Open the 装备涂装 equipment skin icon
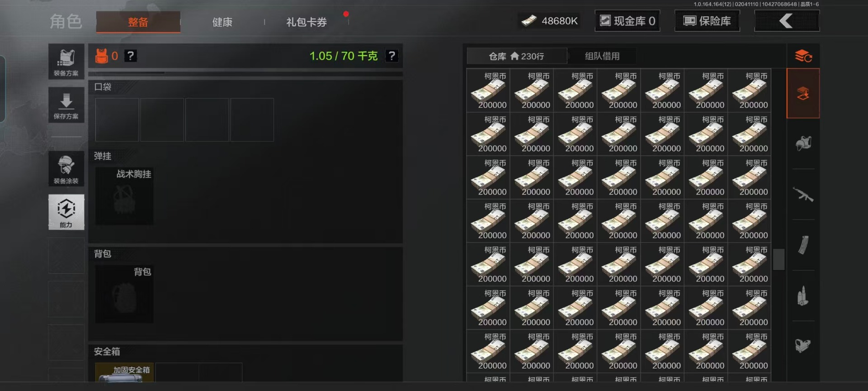Viewport: 868px width, 391px height. tap(66, 168)
